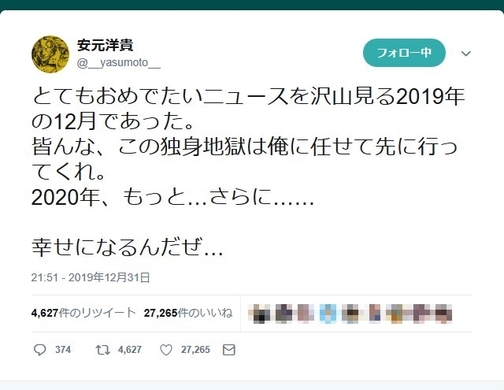Click the third blurred liker avatar
Screen dimensions: 504x390
coord(304,314)
